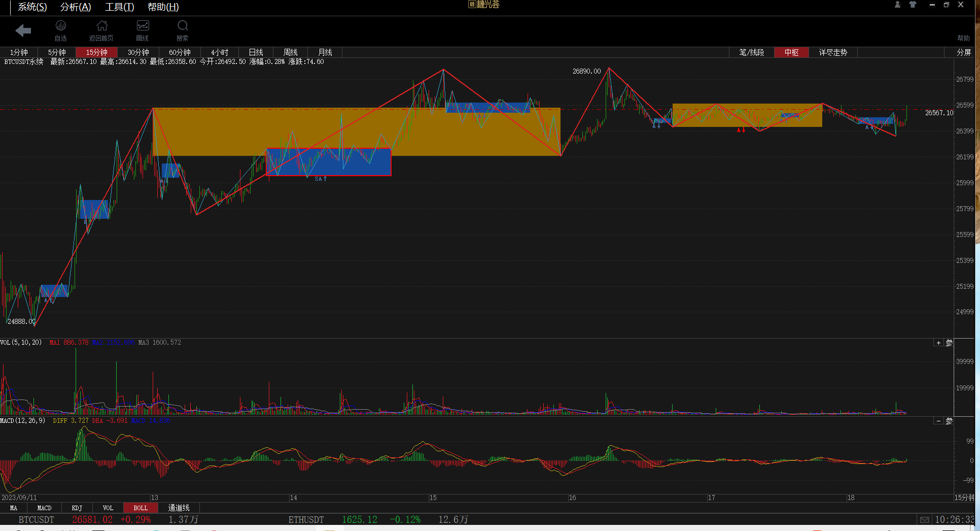Click the DIFF 3.727 value label
This screenshot has width=980, height=531.
coord(71,421)
